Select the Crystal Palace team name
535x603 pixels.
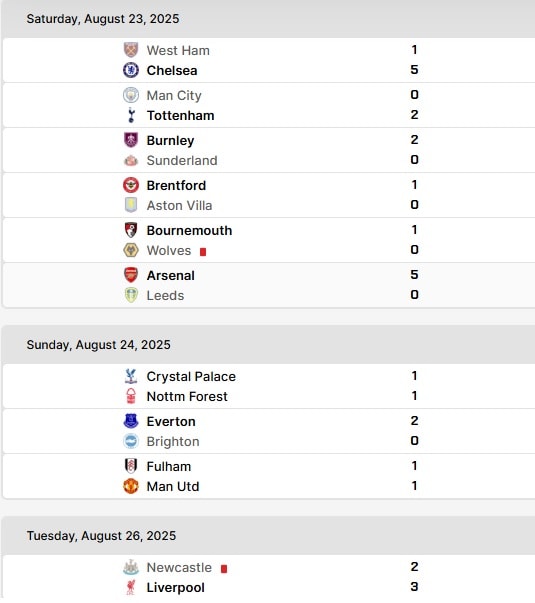pos(191,376)
